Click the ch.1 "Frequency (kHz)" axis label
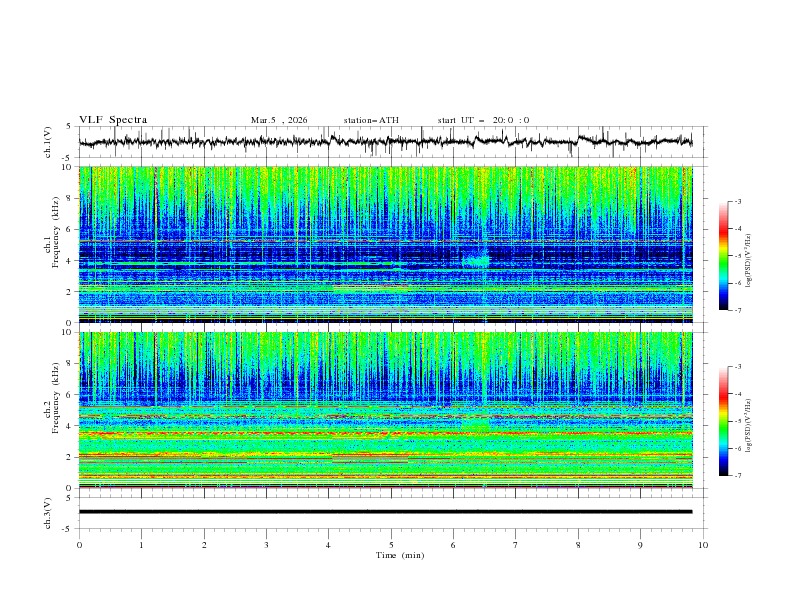The width and height of the screenshot is (792, 612). coord(55,232)
